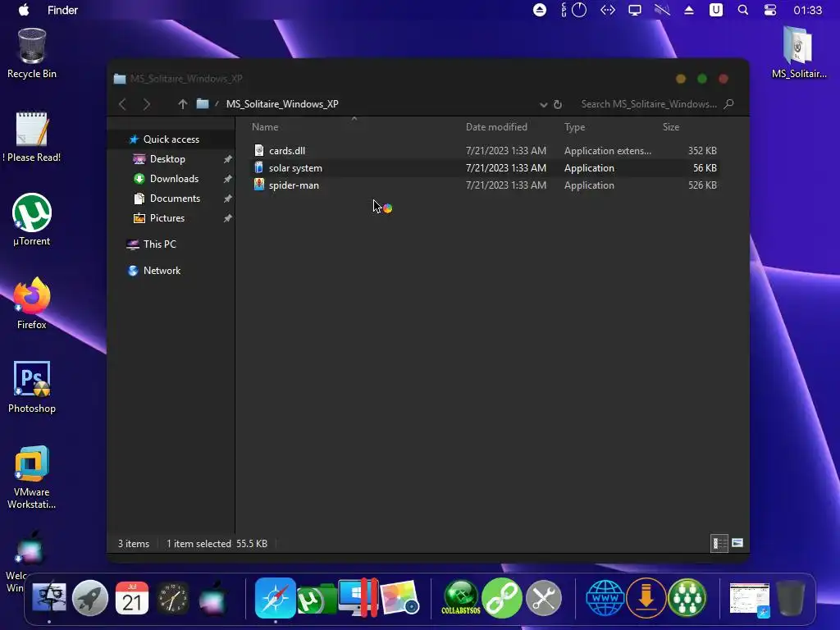Open the green chain link icon in dock

click(502, 598)
